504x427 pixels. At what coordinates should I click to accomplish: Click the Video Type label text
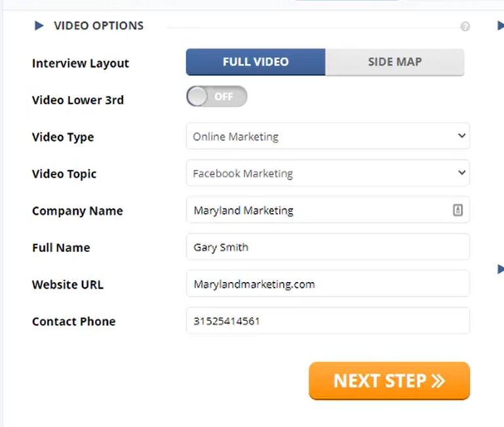coord(63,137)
